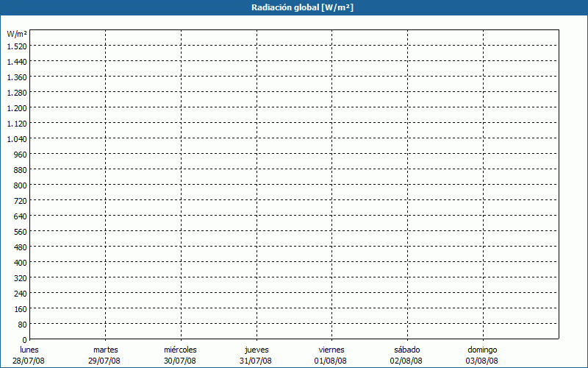
Task: Click the "sábado" day label
Action: click(406, 350)
